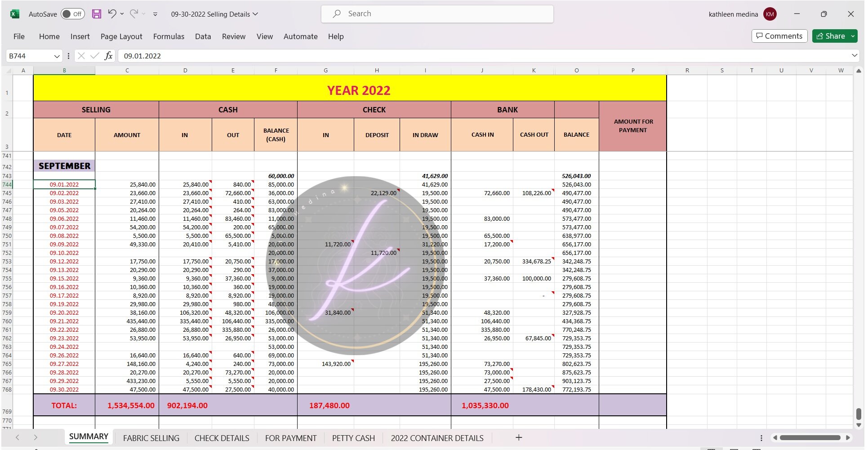This screenshot has width=868, height=450.
Task: Open the Comments pane button
Action: (779, 36)
